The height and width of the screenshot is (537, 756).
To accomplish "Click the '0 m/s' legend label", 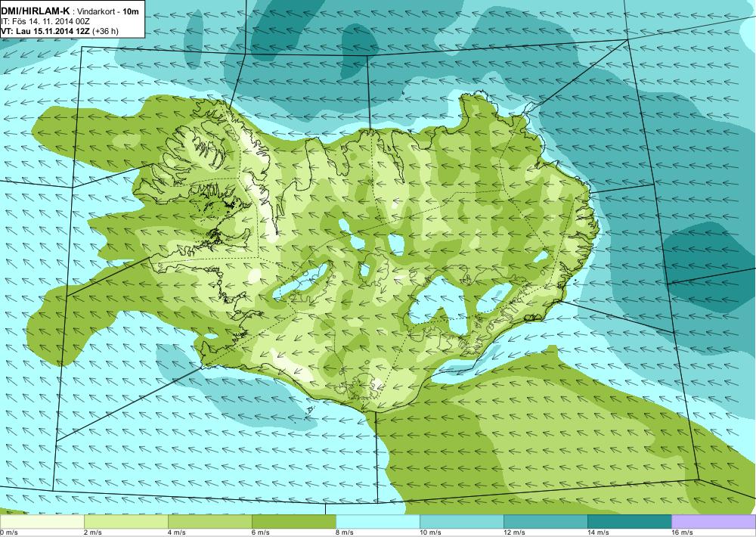I will click(x=8, y=532).
